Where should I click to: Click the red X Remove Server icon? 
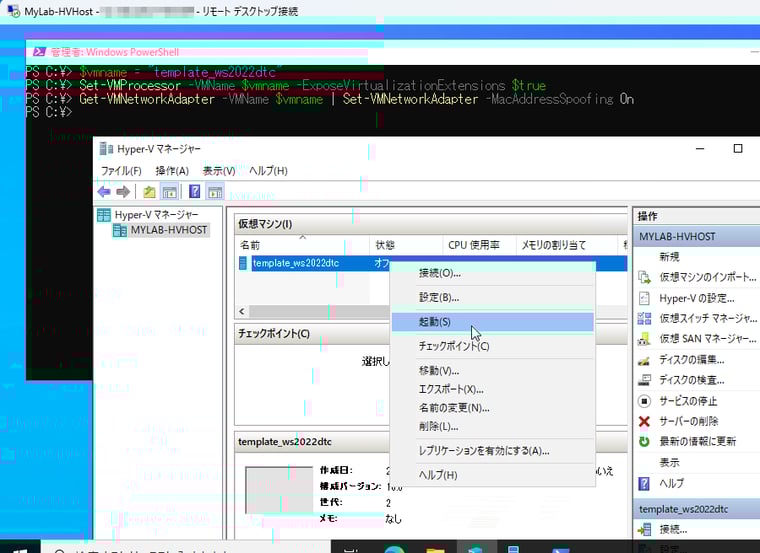tap(644, 421)
